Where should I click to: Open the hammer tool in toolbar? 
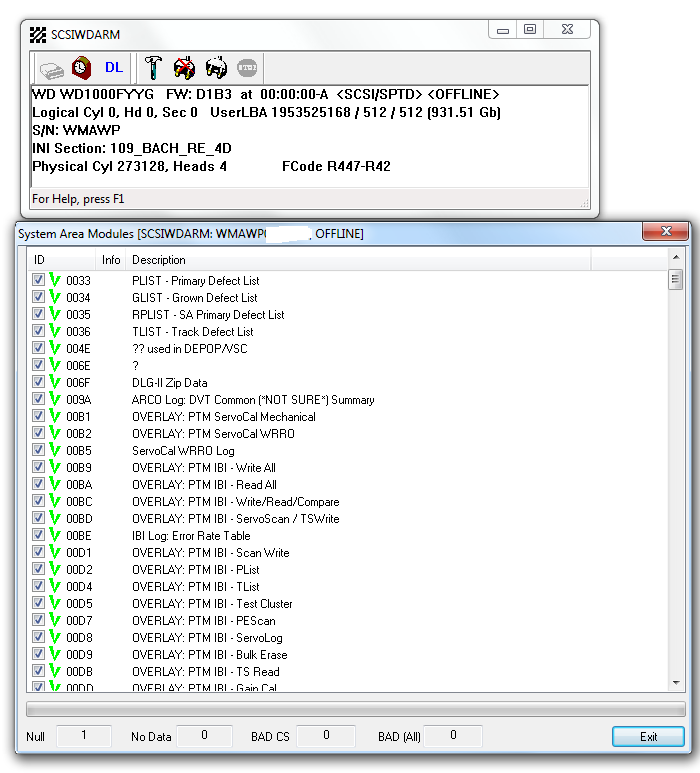tap(153, 68)
